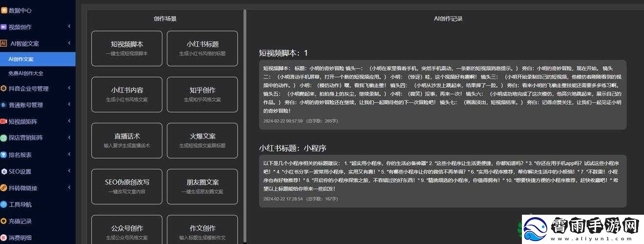Click the 视频创作 sidebar icon

[4, 27]
